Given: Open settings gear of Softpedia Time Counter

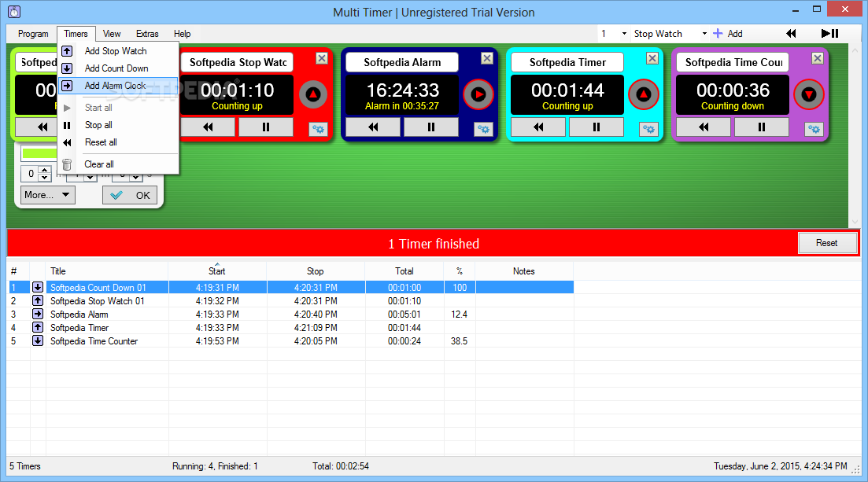Looking at the screenshot, I should (x=814, y=130).
